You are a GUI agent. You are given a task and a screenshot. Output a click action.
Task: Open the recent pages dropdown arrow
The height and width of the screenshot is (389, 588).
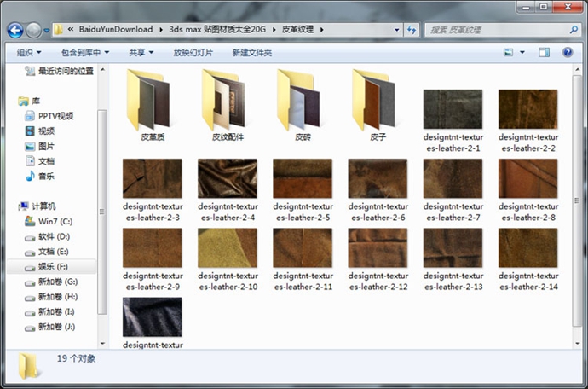pyautogui.click(x=47, y=31)
